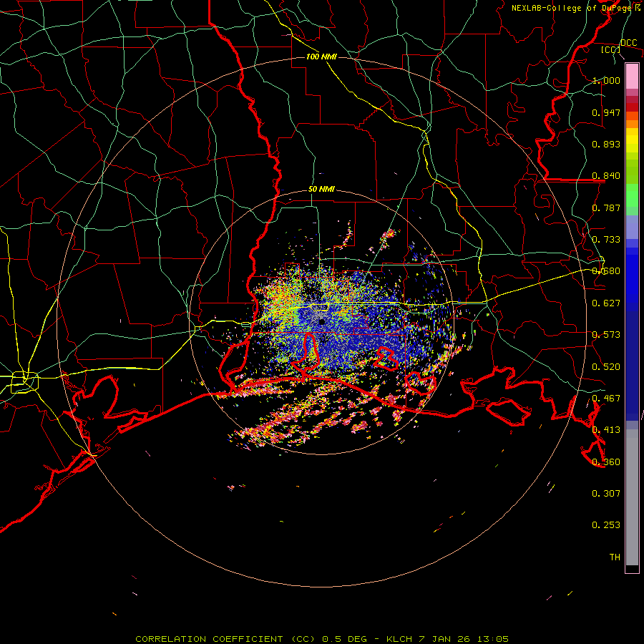Screen dimensions: 644x644
Task: Click the 0.413 scale value
Action: coord(606,430)
